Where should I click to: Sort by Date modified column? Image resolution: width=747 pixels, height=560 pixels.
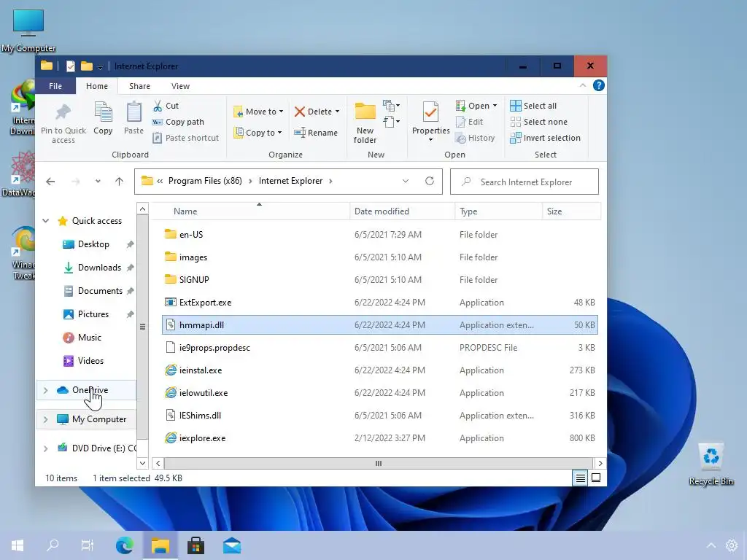coord(403,211)
